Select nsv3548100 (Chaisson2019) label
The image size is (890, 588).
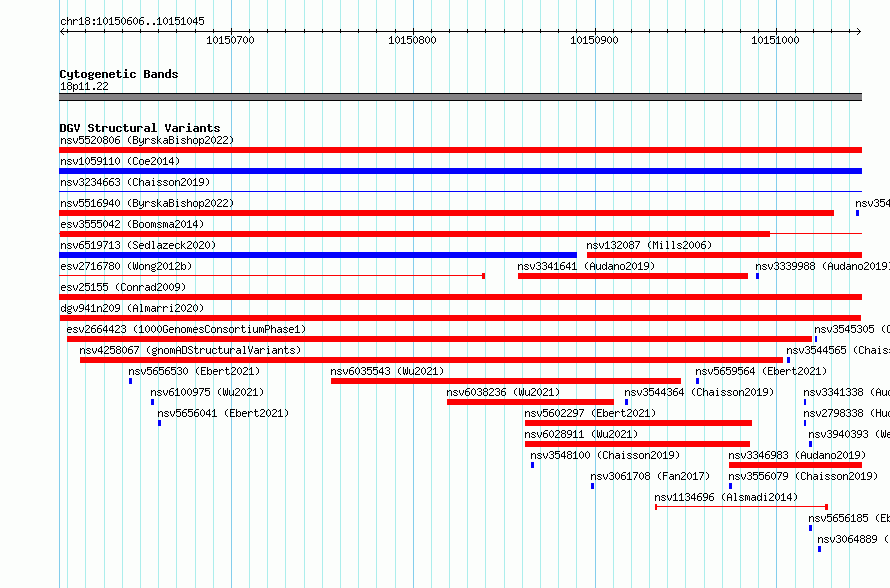coord(605,455)
